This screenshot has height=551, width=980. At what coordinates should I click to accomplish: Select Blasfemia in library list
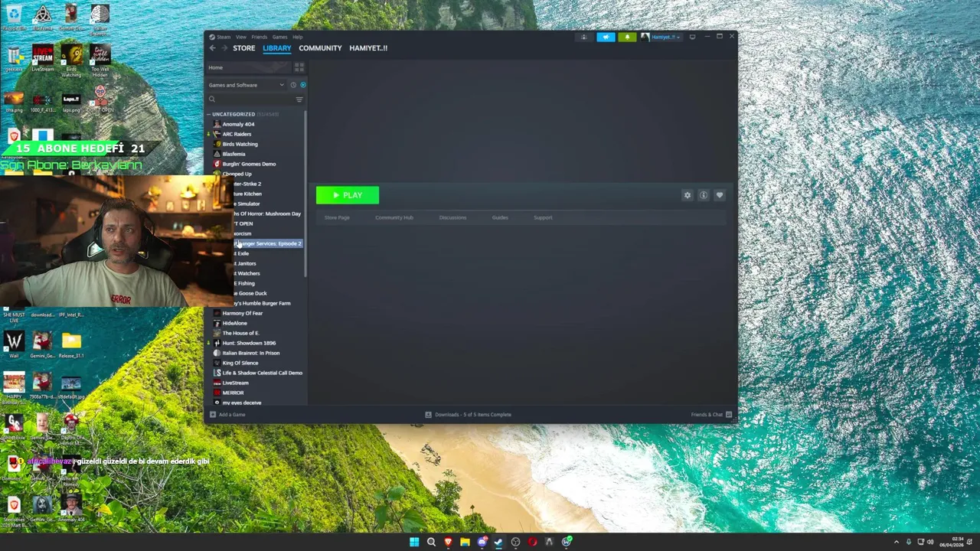(x=234, y=154)
